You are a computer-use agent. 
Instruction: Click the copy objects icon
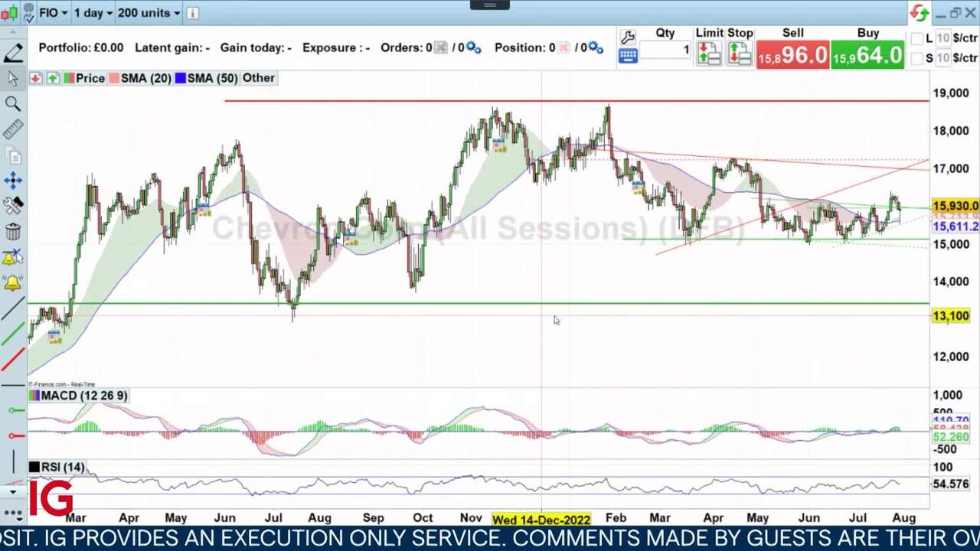tap(13, 155)
